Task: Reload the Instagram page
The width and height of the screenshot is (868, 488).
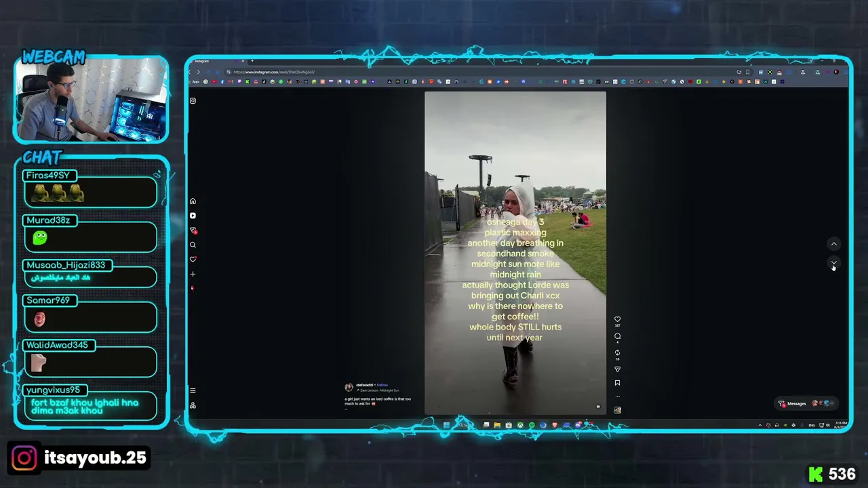Action: pos(207,72)
